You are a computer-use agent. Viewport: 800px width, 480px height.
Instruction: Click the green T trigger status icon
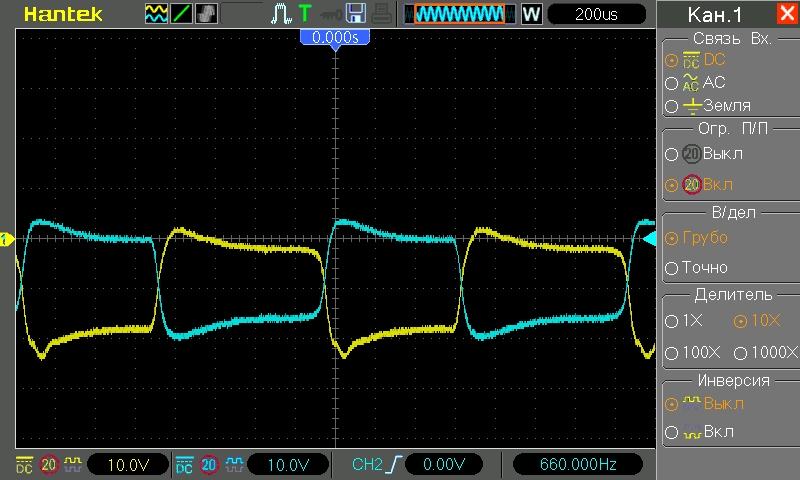pyautogui.click(x=305, y=14)
